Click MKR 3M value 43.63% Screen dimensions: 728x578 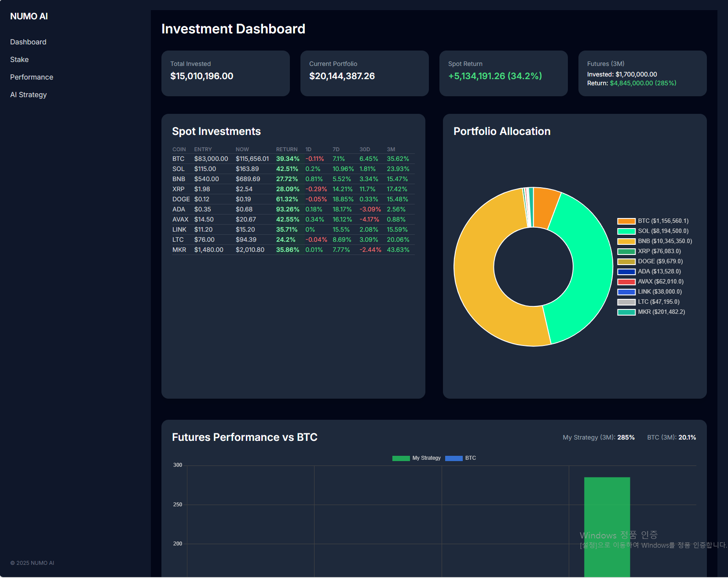tap(398, 250)
